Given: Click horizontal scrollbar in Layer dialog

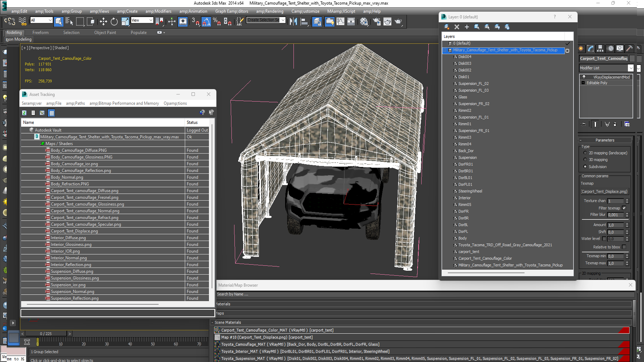Looking at the screenshot, I should click(486, 273).
